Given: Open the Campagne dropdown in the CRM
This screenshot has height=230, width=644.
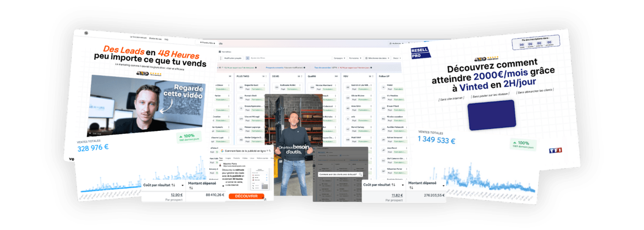Looking at the screenshot, I should 340,57.
